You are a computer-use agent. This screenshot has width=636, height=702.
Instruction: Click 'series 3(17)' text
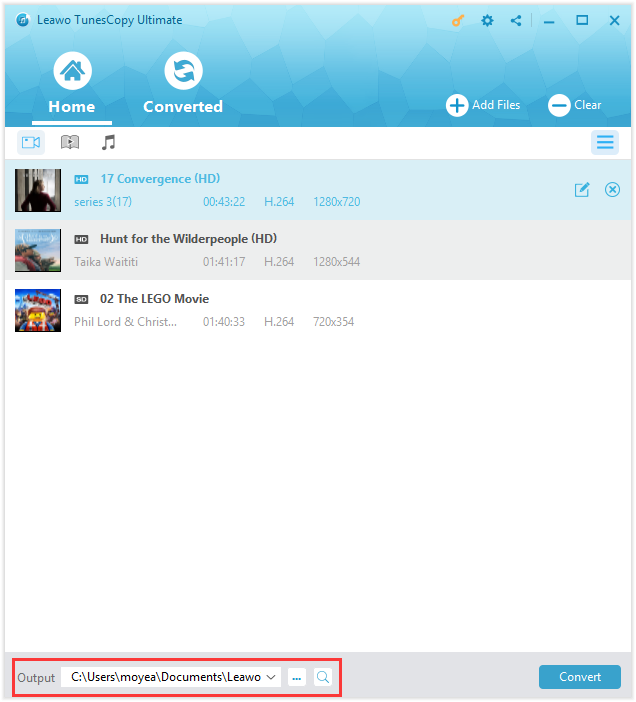[x=103, y=202]
